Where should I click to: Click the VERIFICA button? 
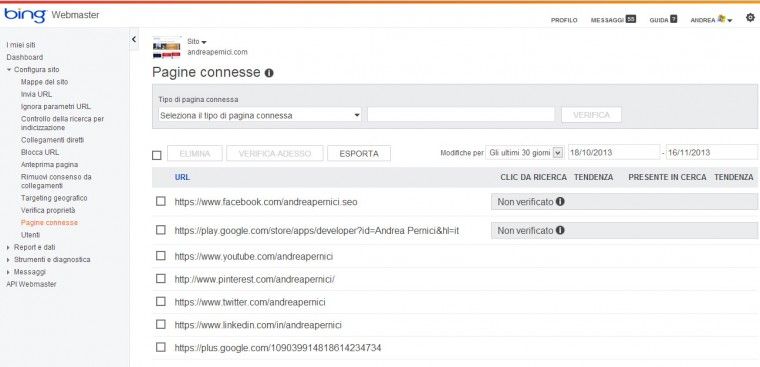(591, 115)
